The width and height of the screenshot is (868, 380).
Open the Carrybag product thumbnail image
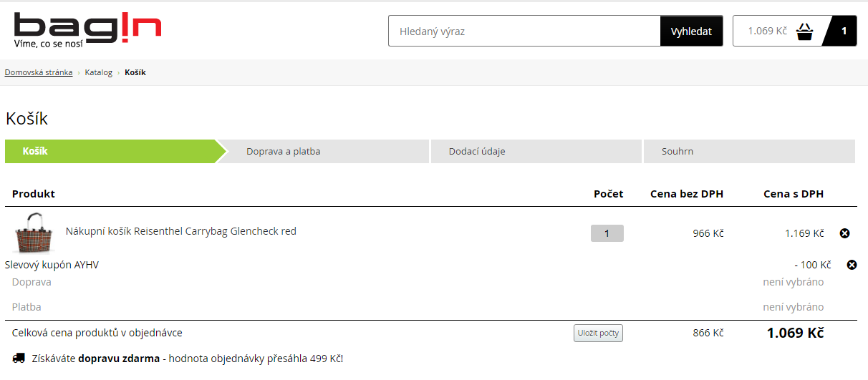(34, 233)
